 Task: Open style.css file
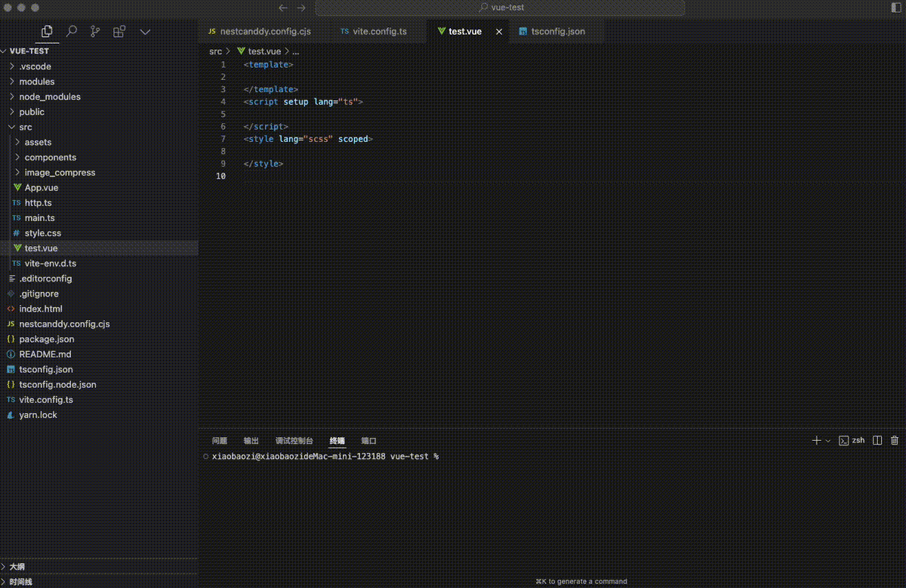[99, 233]
